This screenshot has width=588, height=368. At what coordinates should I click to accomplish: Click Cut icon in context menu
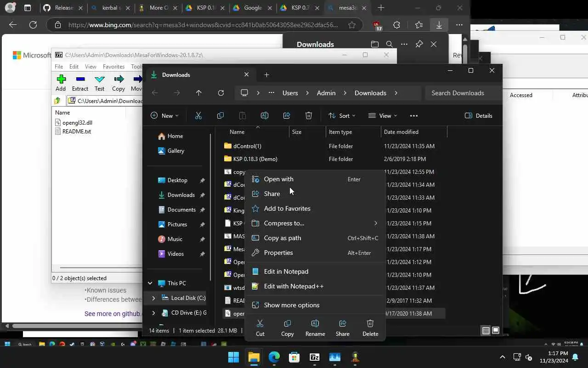pos(260,328)
